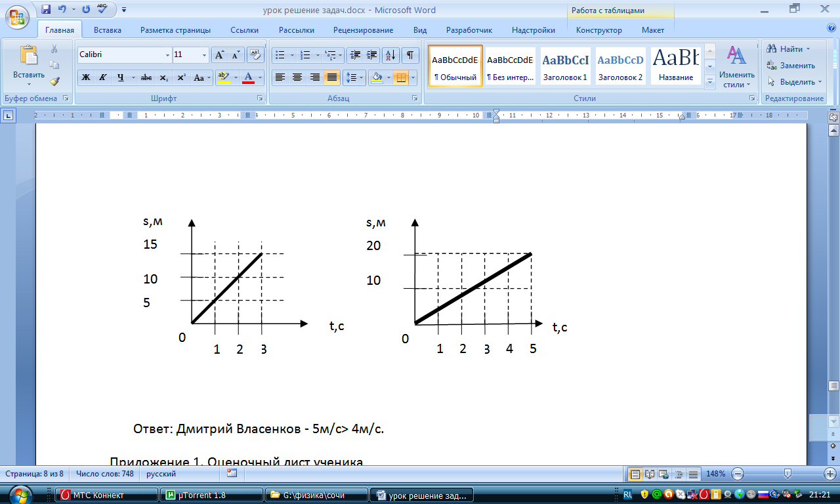Open text highlight color yellow button

223,77
